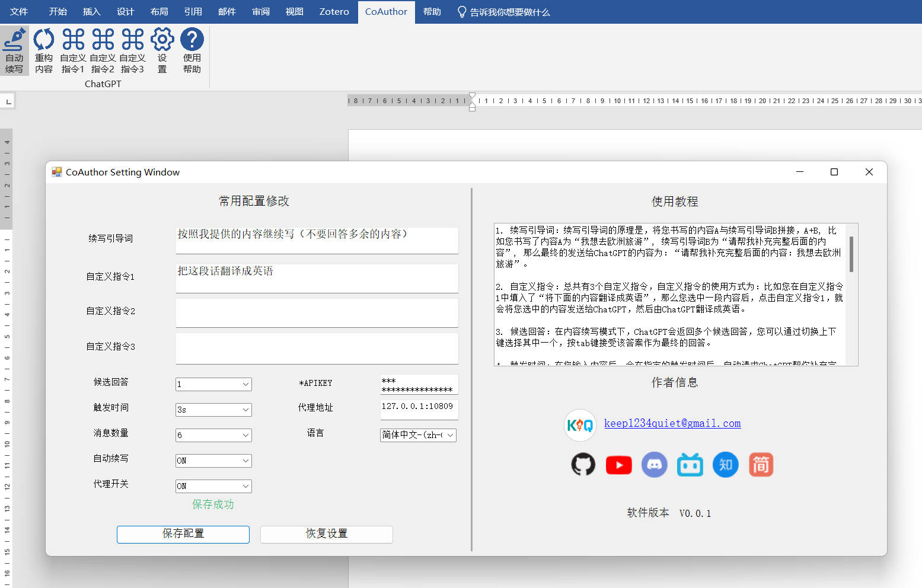Viewport: 922px width, 588px height.
Task: Switch to the 插入 ribbon tab
Action: [x=91, y=12]
